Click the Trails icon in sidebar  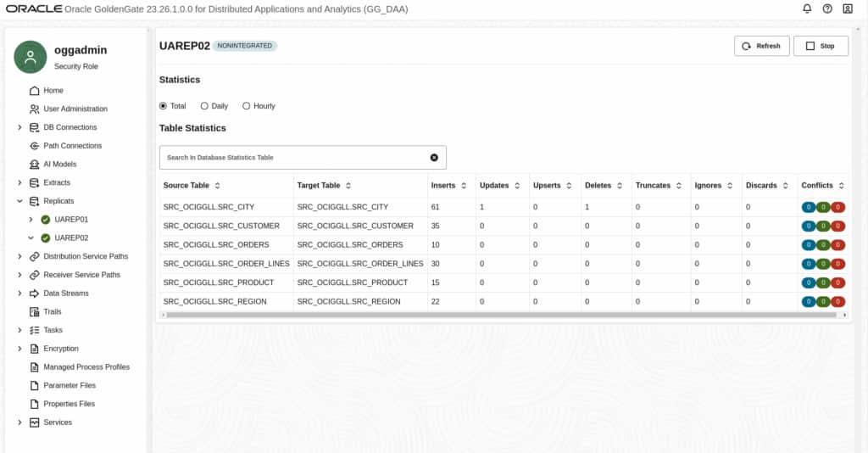[34, 312]
